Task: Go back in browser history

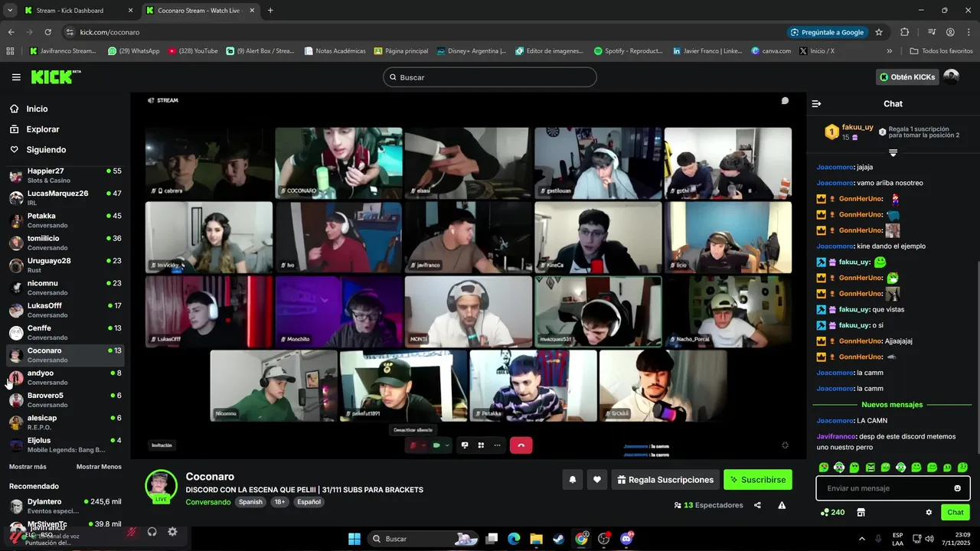Action: [x=11, y=32]
